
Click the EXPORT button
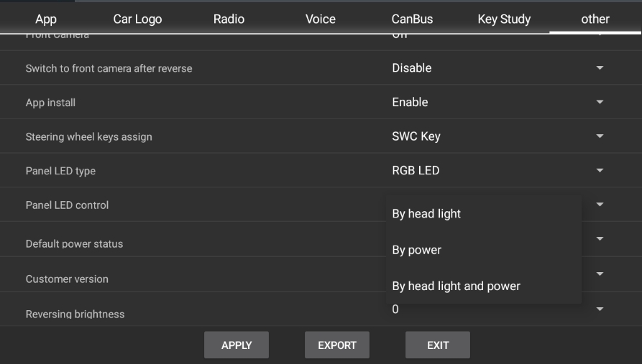point(337,345)
